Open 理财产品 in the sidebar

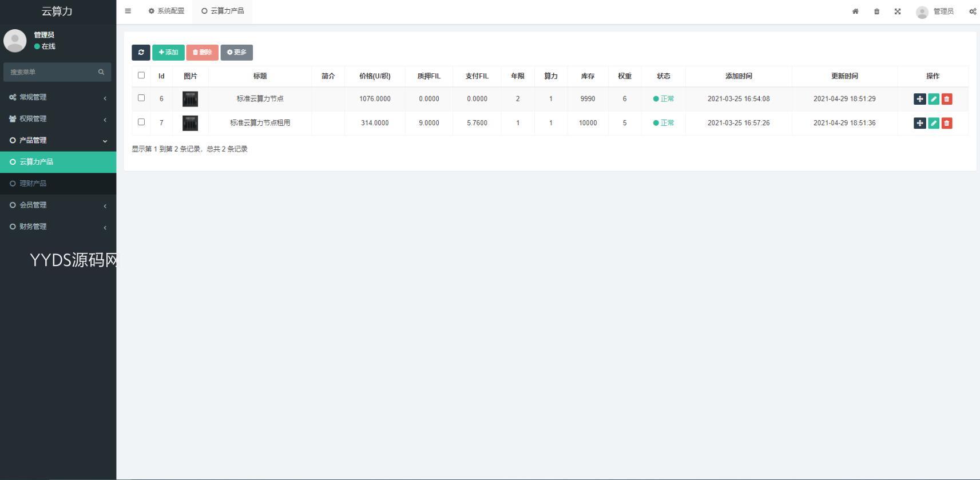[x=33, y=184]
